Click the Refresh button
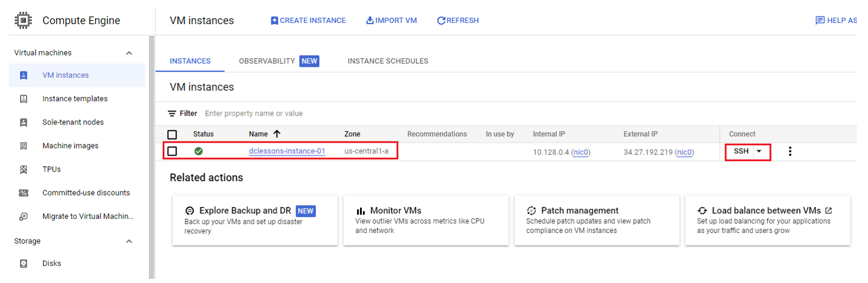This screenshot has height=283, width=868. 458,21
